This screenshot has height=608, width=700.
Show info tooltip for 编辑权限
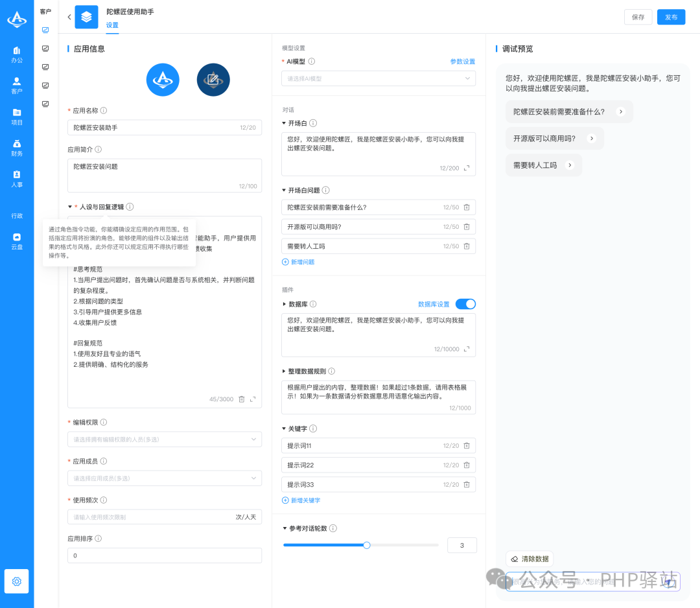[x=104, y=422]
